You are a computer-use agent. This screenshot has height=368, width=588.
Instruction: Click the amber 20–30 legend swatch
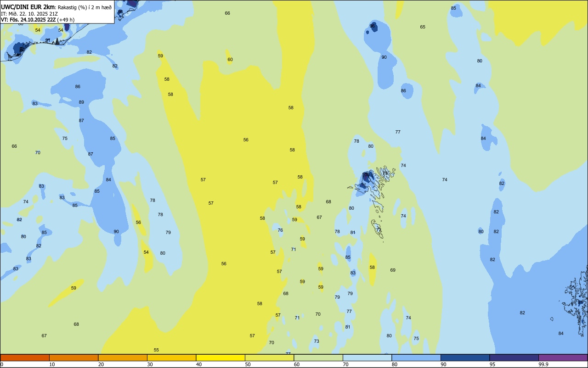(x=123, y=357)
